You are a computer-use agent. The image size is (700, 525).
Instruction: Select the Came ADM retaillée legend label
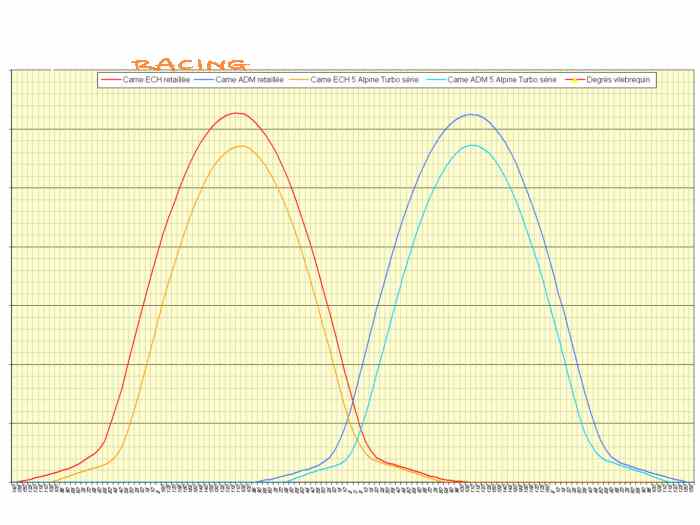[x=250, y=80]
